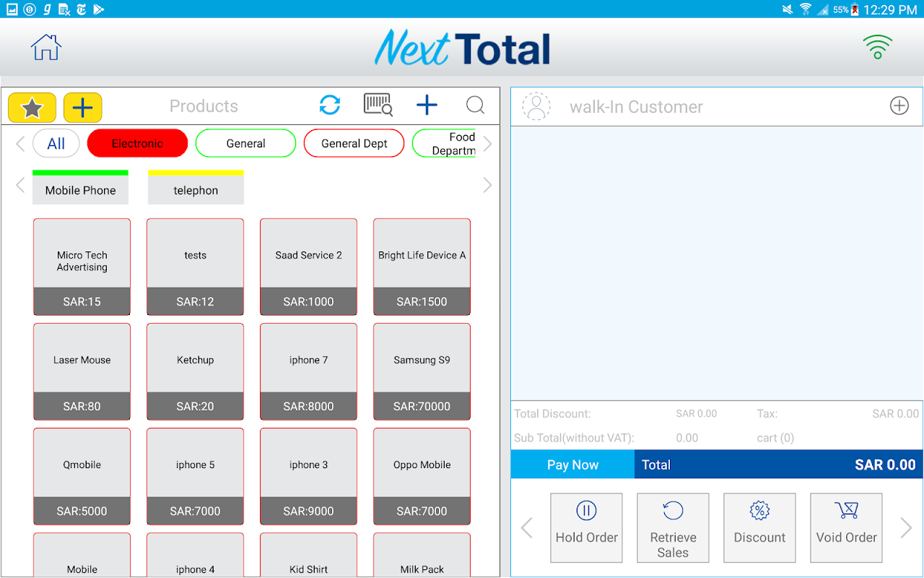Tap the battery indicator in status bar
Image resolution: width=924 pixels, height=578 pixels.
click(x=855, y=9)
